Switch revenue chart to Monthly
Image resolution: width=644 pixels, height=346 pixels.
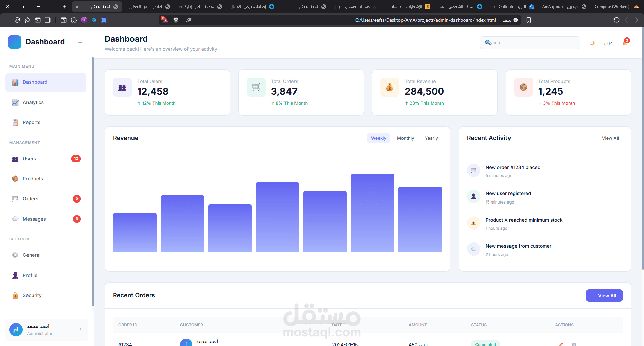click(406, 138)
